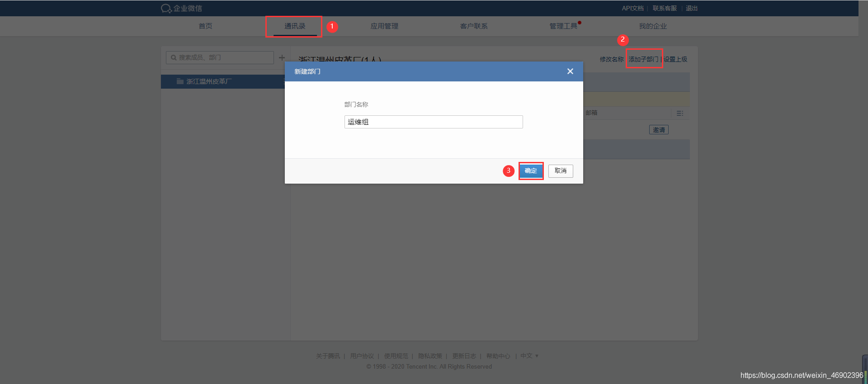Viewport: 868px width, 384px height.
Task: Go to the 客户联系 tab
Action: click(x=474, y=26)
